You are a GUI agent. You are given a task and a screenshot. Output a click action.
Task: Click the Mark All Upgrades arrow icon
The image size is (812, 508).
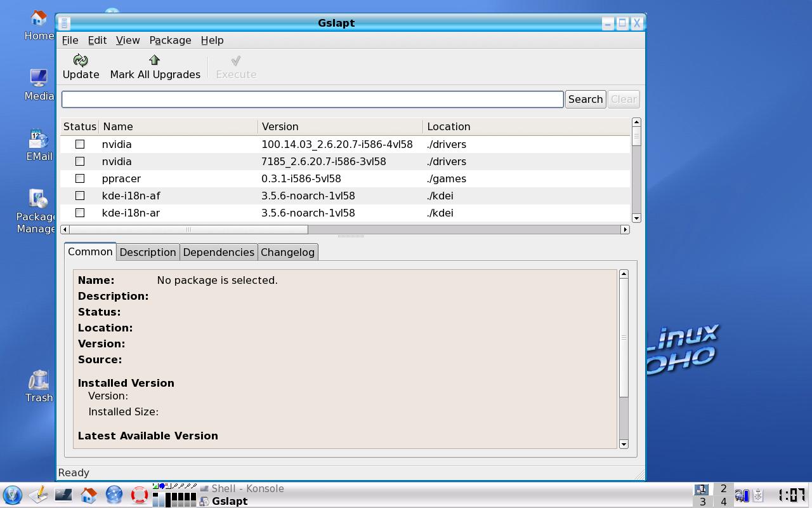(154, 60)
